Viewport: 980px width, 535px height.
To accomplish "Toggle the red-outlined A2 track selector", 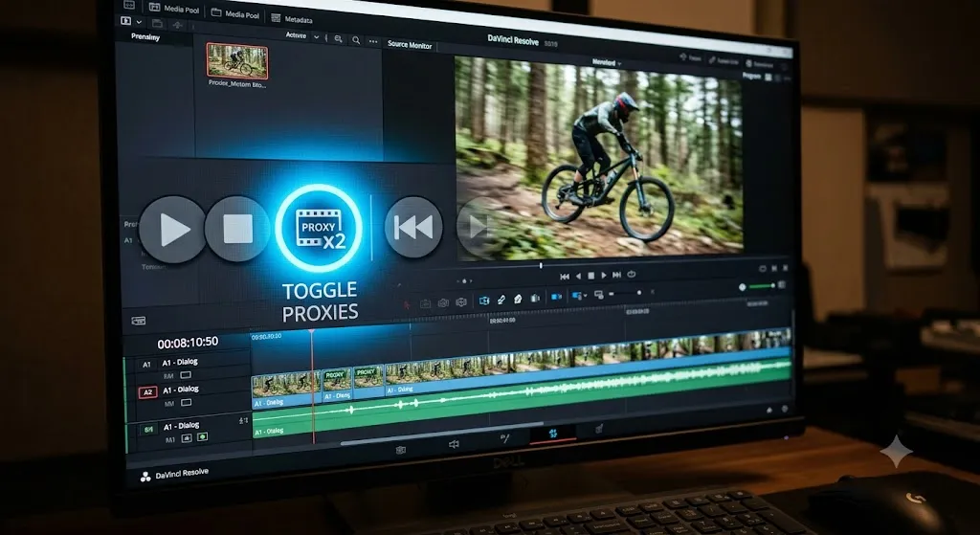I will [147, 392].
